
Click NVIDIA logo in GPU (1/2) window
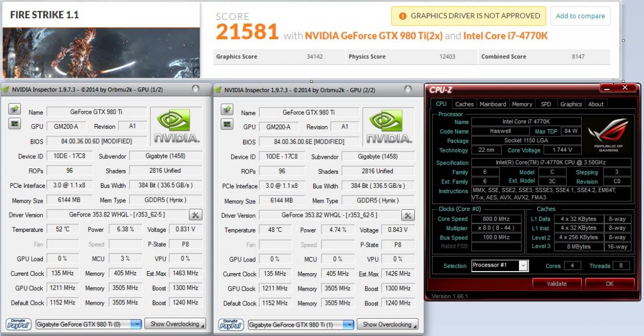177,127
